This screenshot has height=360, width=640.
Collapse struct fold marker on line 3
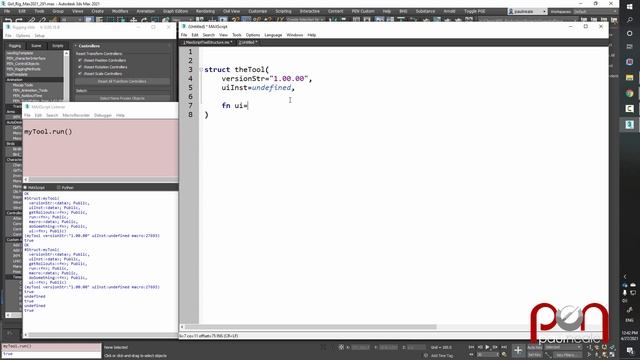(x=201, y=70)
